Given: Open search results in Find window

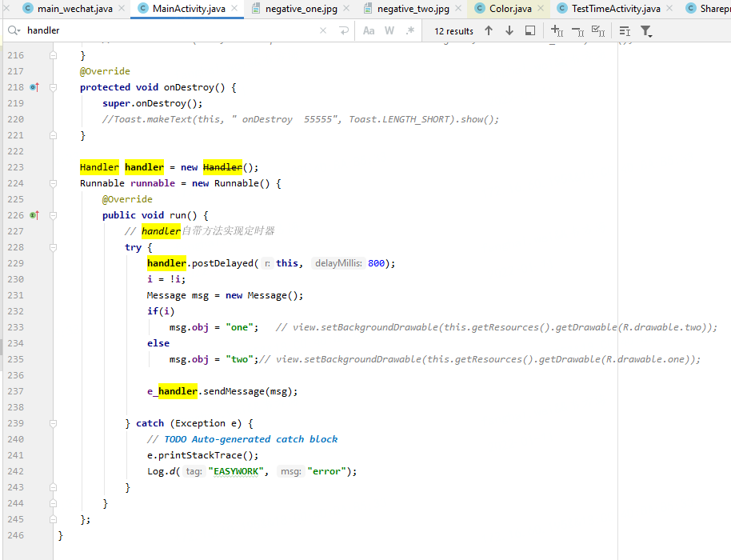Looking at the screenshot, I should coord(530,30).
